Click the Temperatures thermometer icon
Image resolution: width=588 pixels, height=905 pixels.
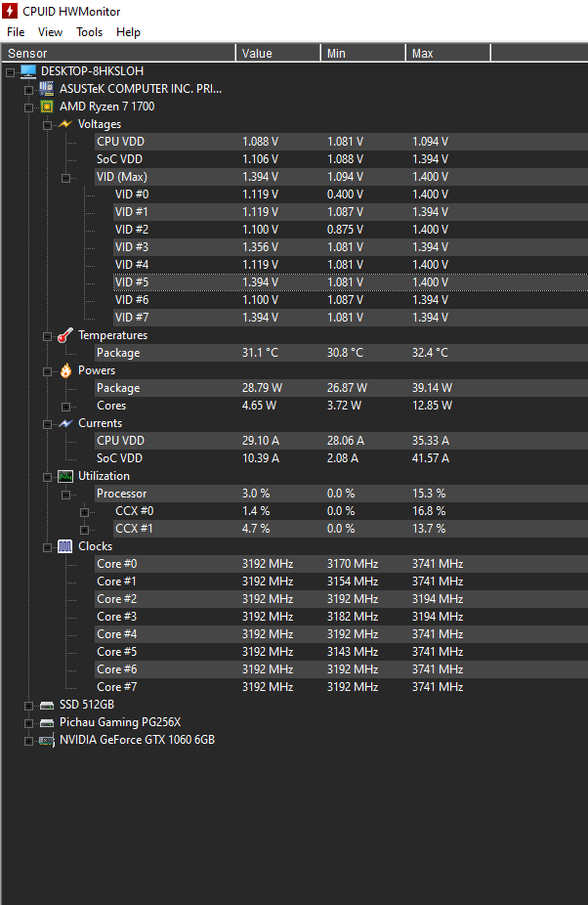click(x=65, y=335)
